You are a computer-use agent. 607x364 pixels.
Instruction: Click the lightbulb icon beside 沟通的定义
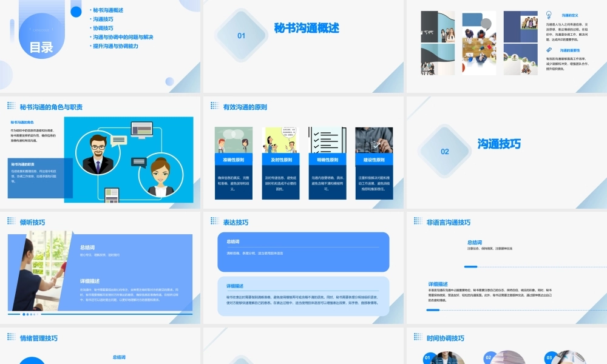(549, 15)
